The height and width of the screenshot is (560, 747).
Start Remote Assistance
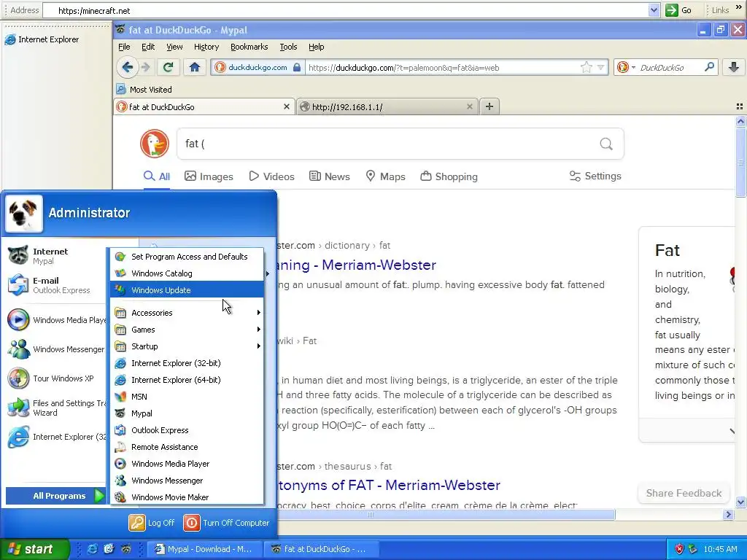pos(187,447)
